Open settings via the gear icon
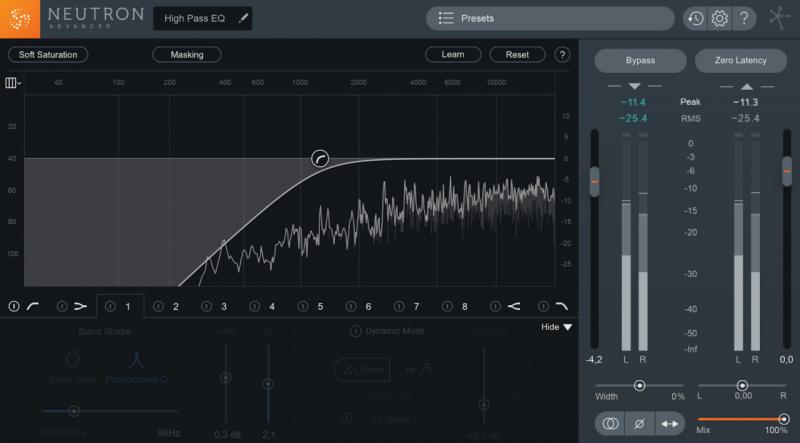This screenshot has width=800, height=443. [719, 19]
